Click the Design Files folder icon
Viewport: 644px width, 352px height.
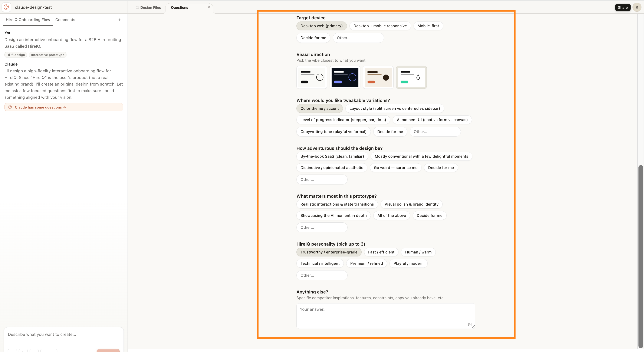(137, 7)
